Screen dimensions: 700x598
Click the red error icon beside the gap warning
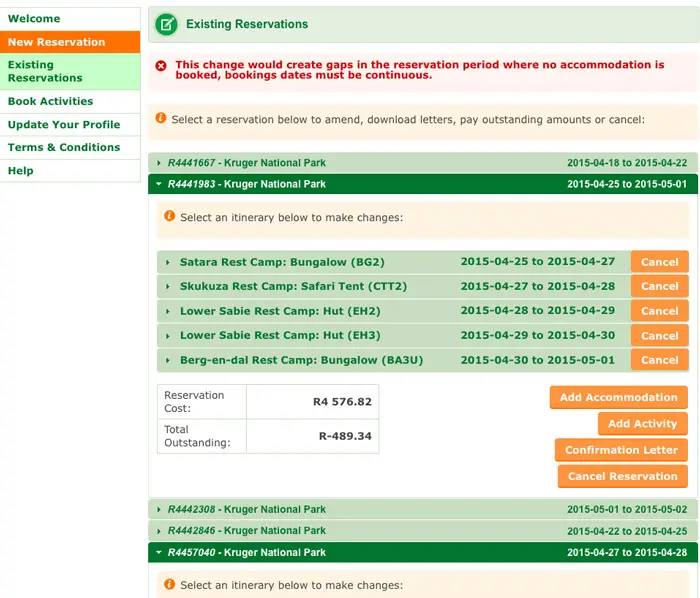[x=161, y=66]
